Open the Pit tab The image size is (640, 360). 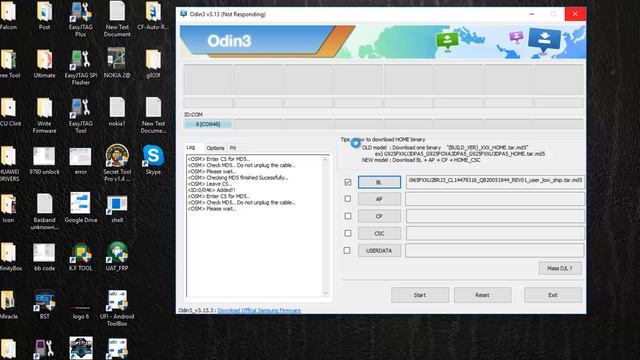(233, 148)
